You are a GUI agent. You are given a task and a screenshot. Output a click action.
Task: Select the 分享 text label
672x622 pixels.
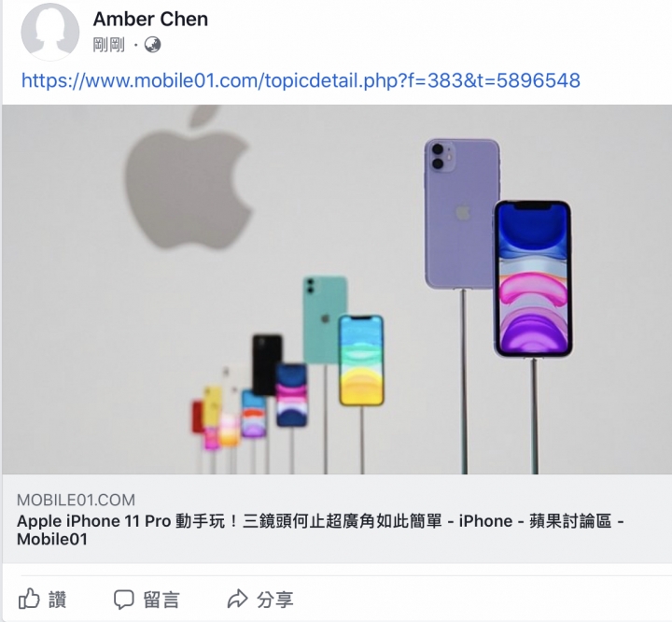pyautogui.click(x=275, y=600)
